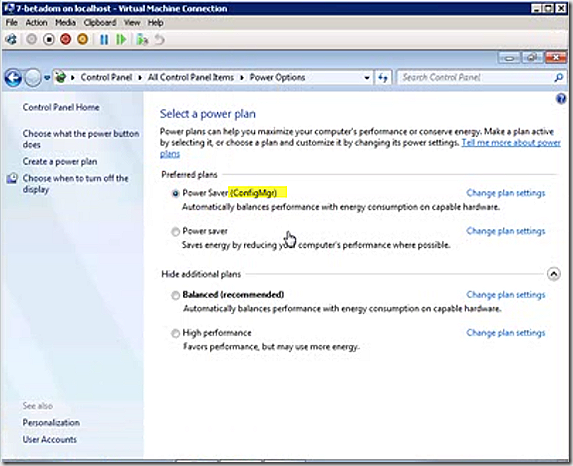Maximize the Power Options window
Image resolution: width=573 pixels, height=466 pixels.
(x=532, y=58)
